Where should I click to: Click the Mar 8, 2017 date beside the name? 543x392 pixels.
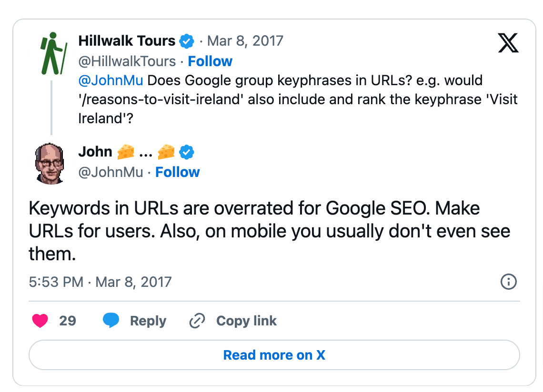(x=245, y=41)
